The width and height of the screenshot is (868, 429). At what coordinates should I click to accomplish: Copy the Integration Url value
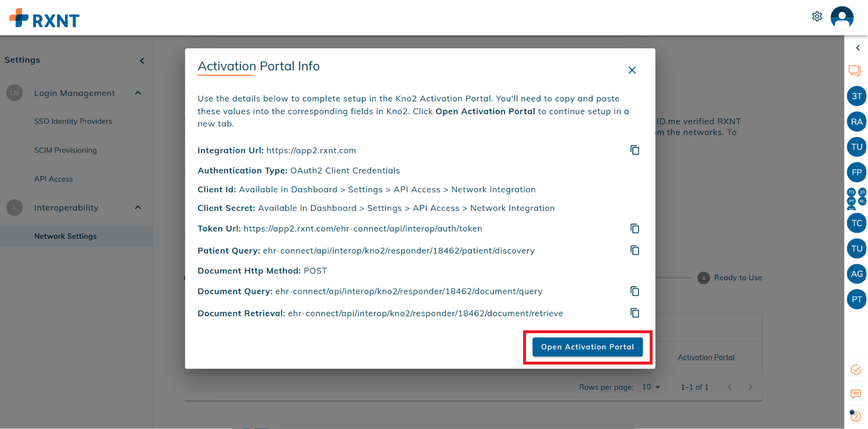[635, 150]
